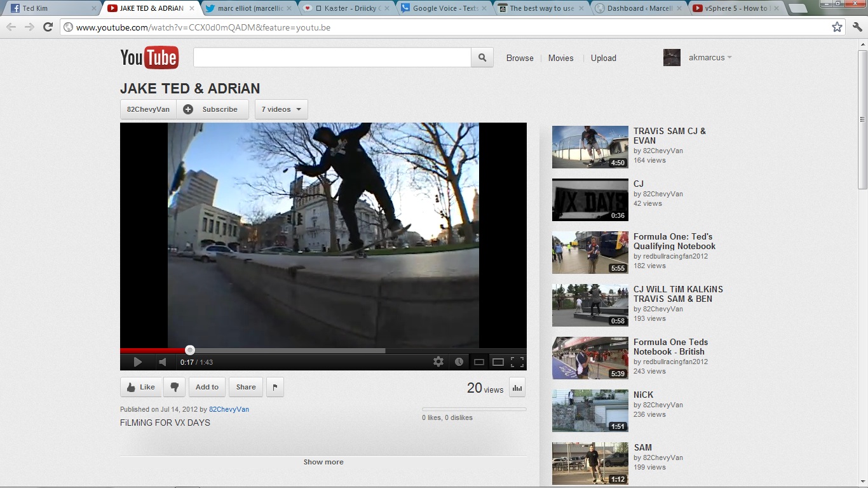Subscribe to the 82ChevyVan channel
The height and width of the screenshot is (488, 868).
tap(212, 109)
